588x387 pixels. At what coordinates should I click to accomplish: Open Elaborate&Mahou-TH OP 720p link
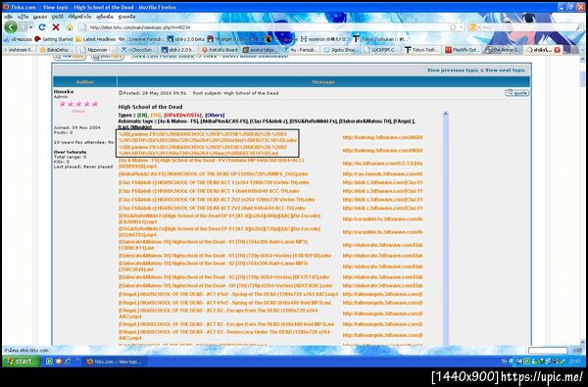pyautogui.click(x=225, y=286)
